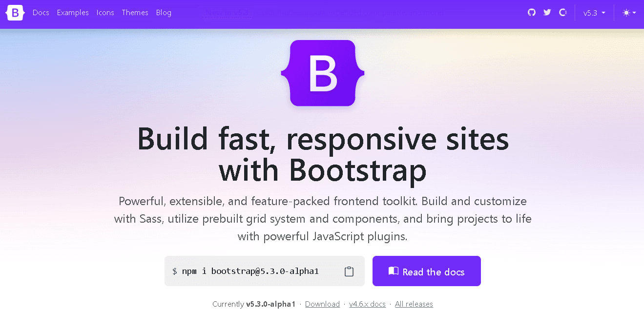
Task: Open the v4.6.x docs link
Action: [x=367, y=304]
